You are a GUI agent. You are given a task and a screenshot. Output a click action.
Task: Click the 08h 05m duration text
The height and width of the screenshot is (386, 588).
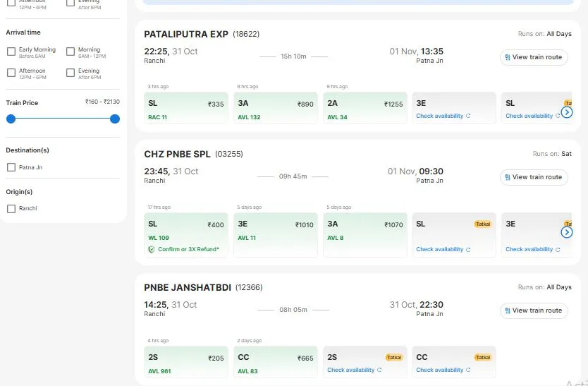tap(293, 310)
